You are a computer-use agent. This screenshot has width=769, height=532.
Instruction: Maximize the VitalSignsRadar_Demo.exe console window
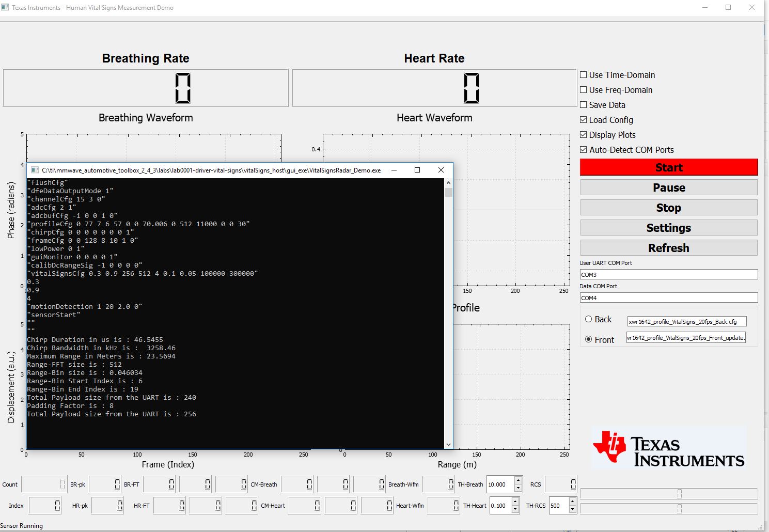(417, 170)
